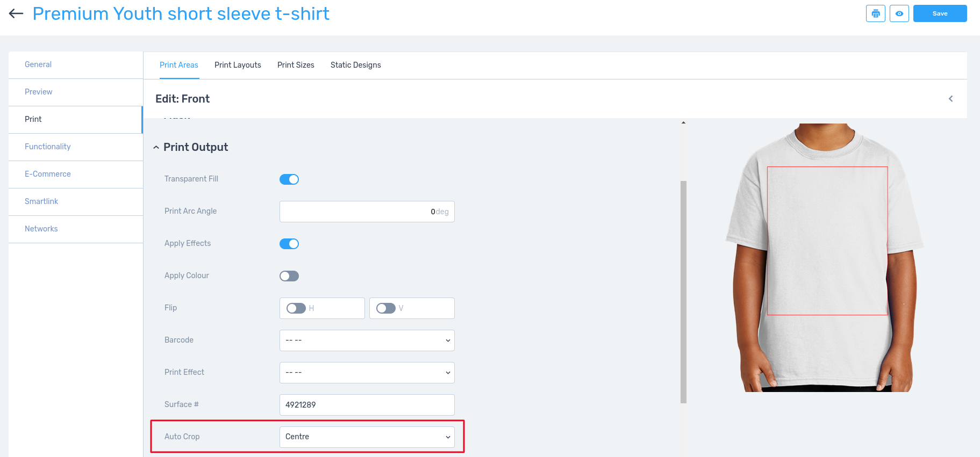Open the Barcode dropdown
The height and width of the screenshot is (457, 980).
(367, 340)
